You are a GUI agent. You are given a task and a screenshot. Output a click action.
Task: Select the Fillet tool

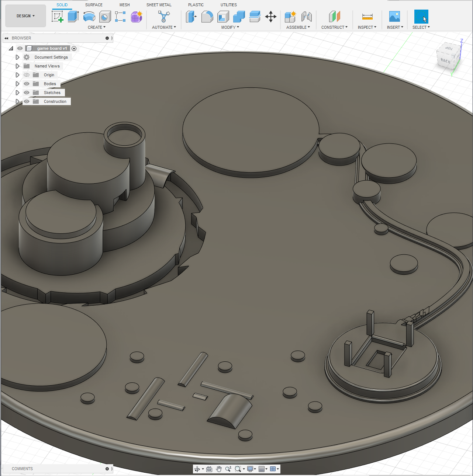[x=207, y=17]
